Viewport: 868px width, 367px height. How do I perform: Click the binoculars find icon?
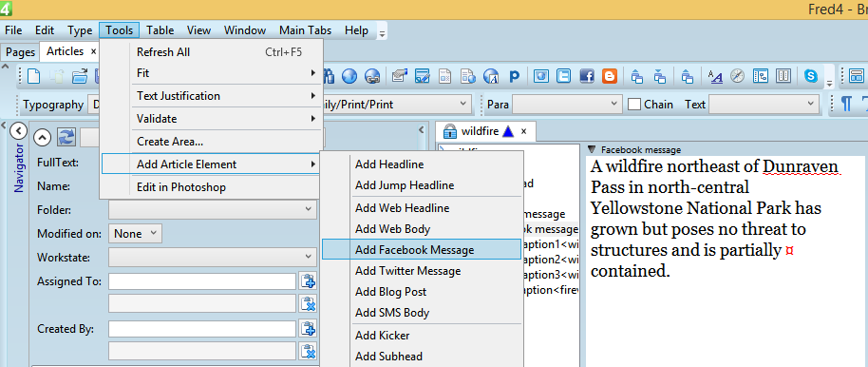(x=330, y=75)
